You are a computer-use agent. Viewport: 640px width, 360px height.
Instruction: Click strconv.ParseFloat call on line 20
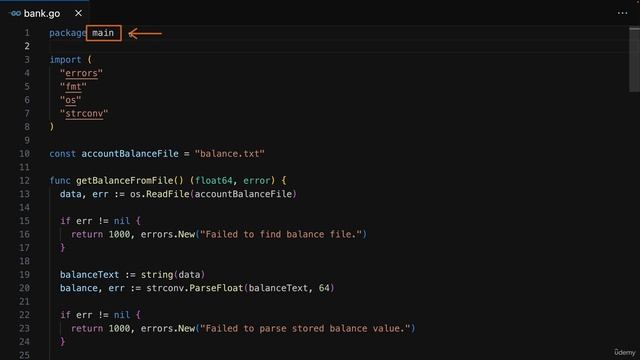click(195, 289)
